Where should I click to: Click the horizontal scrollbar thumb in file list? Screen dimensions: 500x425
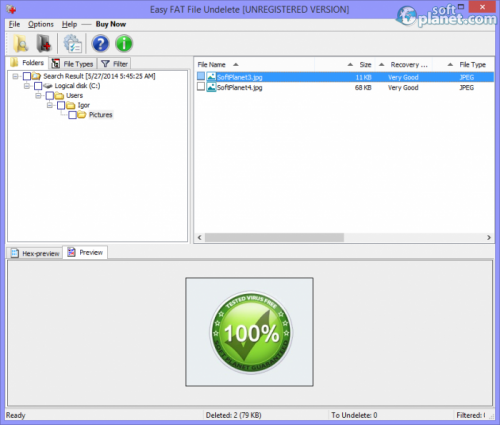pos(274,237)
